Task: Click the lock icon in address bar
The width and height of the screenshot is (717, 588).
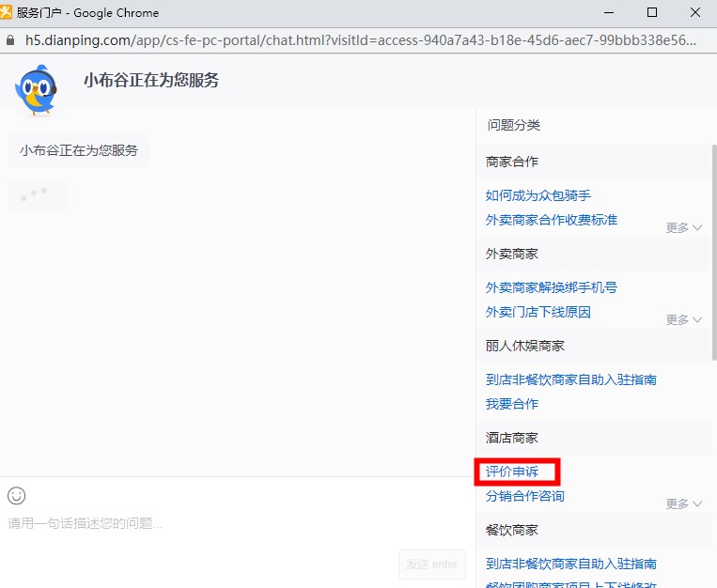Action: [x=10, y=40]
